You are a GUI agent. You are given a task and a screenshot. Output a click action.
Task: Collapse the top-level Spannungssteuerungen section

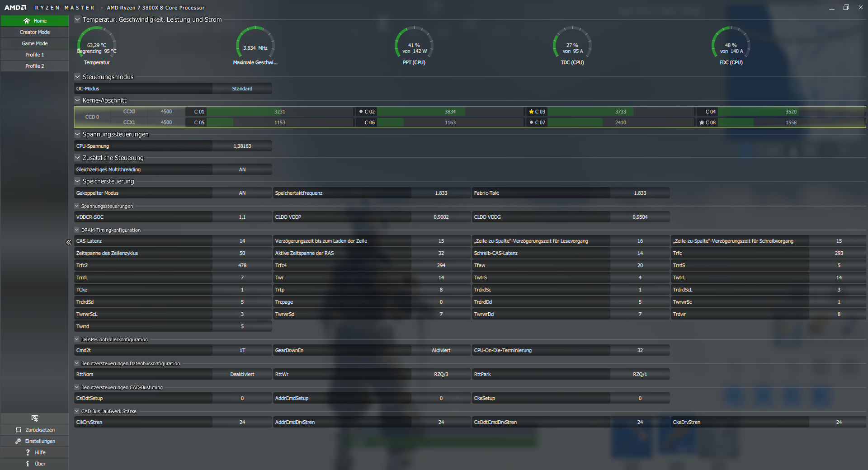pyautogui.click(x=77, y=134)
